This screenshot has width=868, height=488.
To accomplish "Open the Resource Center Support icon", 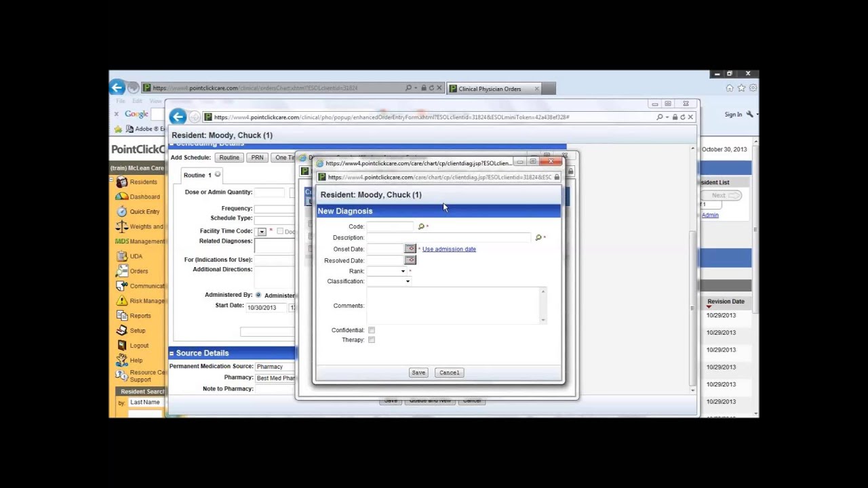I will tap(121, 375).
